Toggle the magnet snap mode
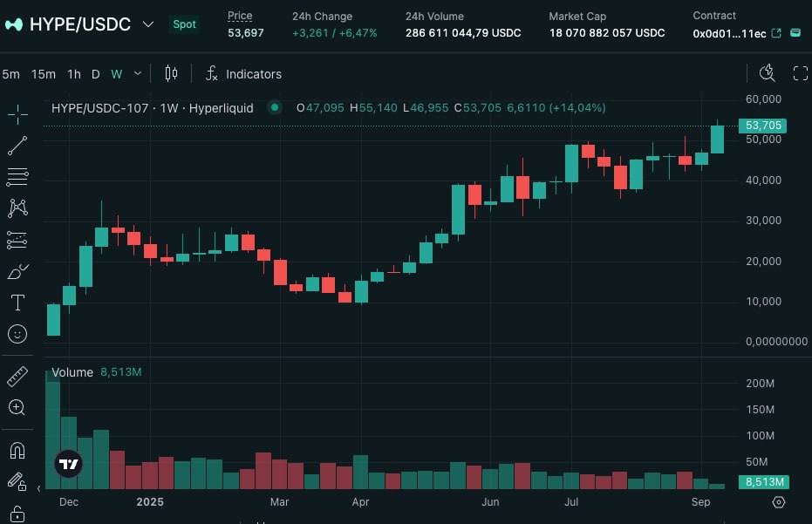Screen dimensions: 812x524 click(17, 451)
